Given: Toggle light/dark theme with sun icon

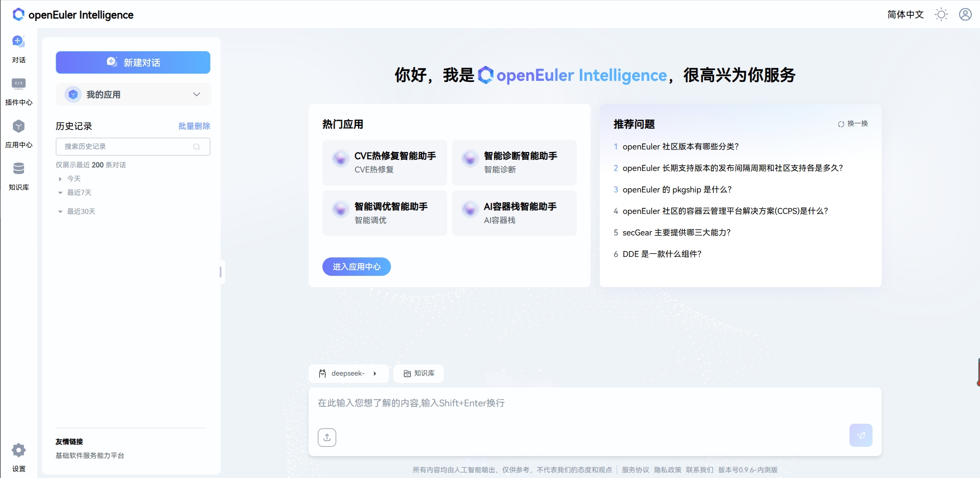Looking at the screenshot, I should coord(942,14).
